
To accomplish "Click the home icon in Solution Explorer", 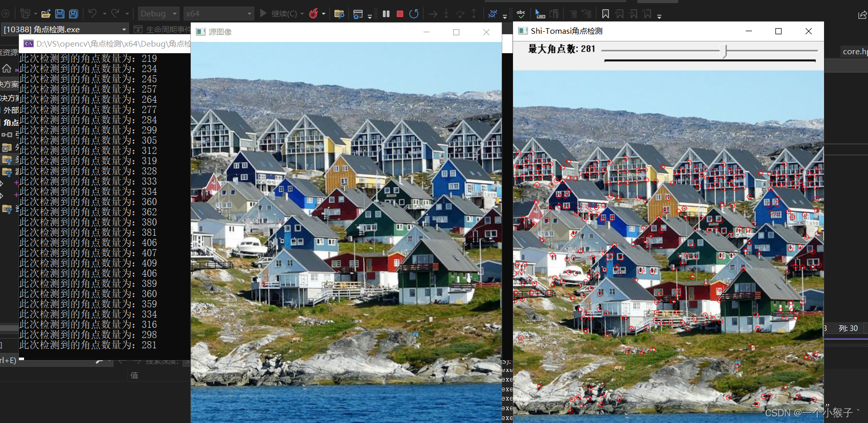I will (x=7, y=68).
